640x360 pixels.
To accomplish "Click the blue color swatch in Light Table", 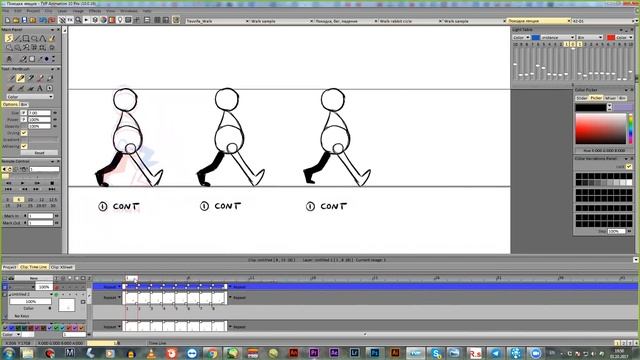I will pos(535,37).
